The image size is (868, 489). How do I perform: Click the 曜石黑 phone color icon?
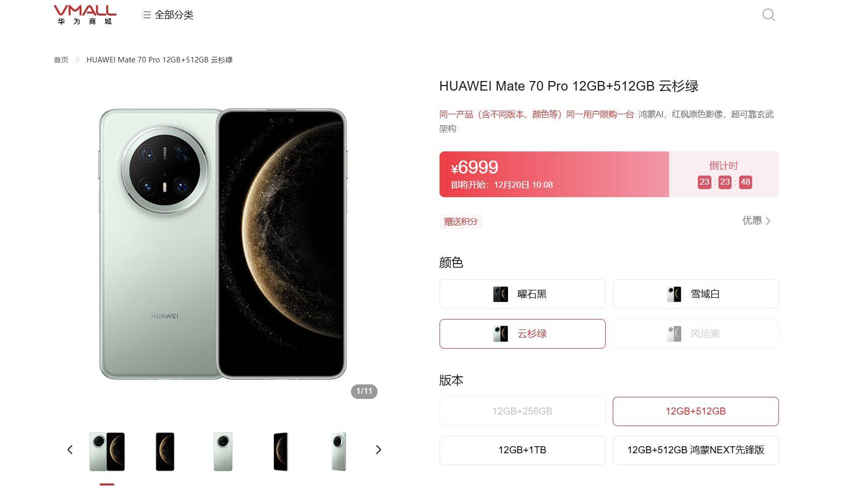[x=500, y=294]
